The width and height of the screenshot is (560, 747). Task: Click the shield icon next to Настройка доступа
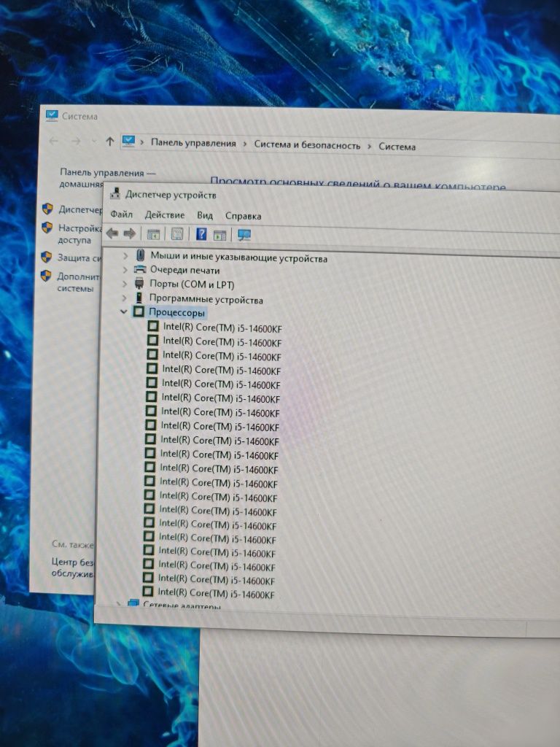coord(47,228)
